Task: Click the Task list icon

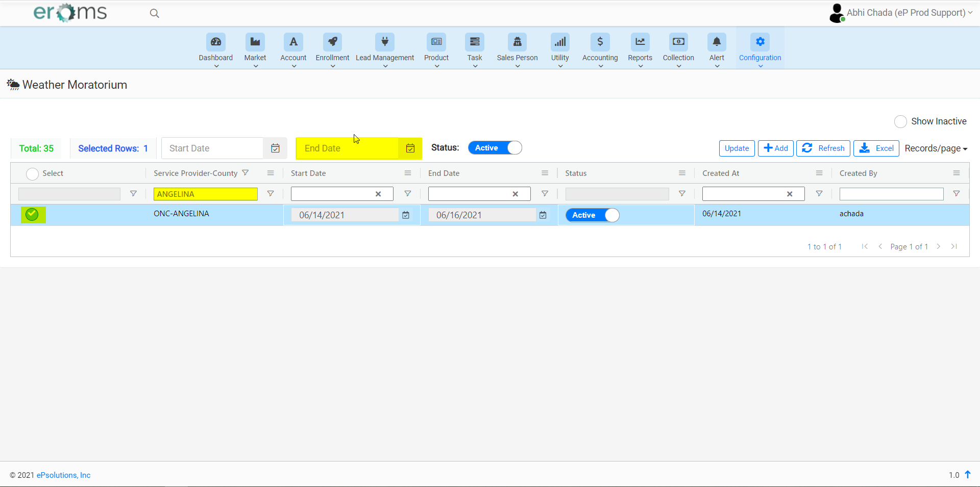Action: point(475,42)
